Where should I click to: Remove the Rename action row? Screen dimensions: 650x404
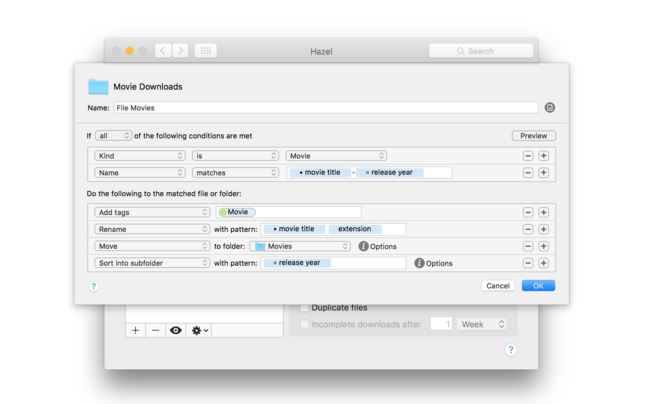(528, 229)
